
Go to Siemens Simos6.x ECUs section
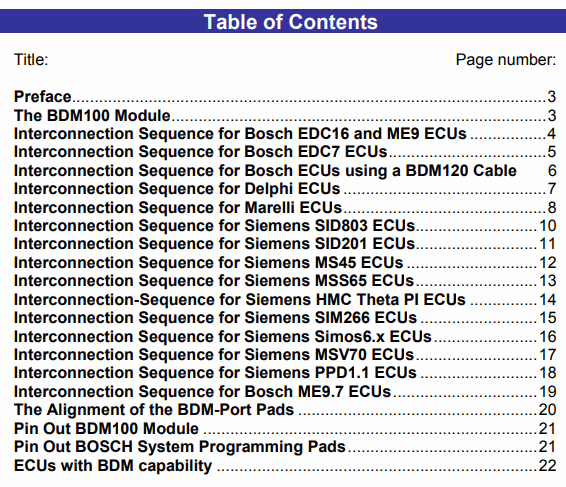click(x=285, y=336)
